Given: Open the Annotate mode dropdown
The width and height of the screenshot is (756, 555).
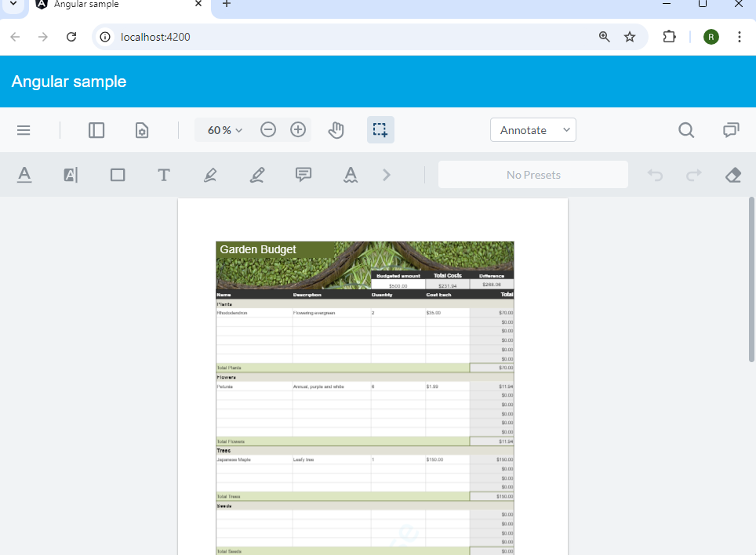Looking at the screenshot, I should coord(533,129).
